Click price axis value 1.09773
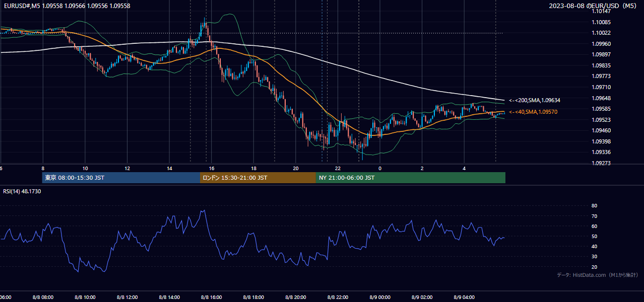This screenshot has height=302, width=644. coord(601,76)
